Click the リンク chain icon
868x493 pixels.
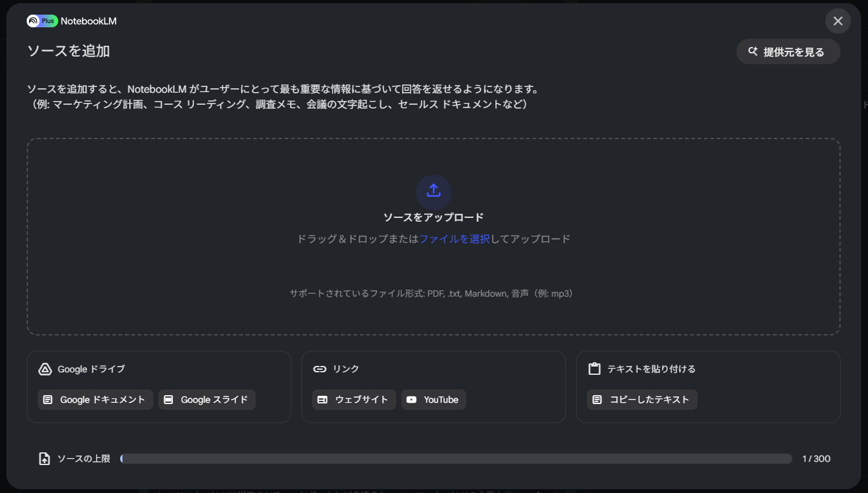[320, 369]
